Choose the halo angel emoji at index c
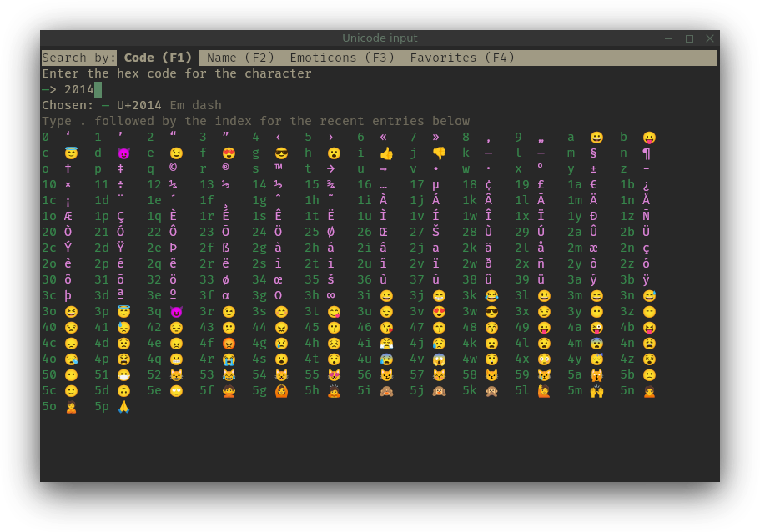Image resolution: width=760 pixels, height=532 pixels. 71,153
